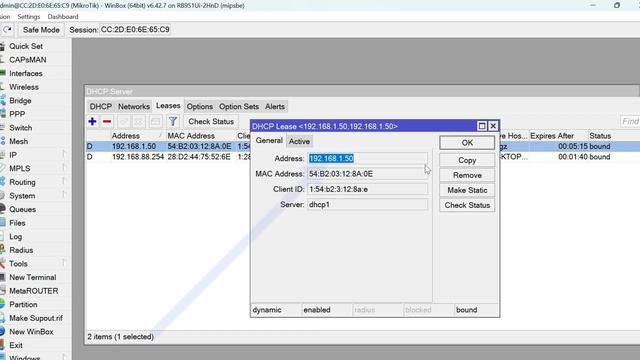Switch to the DHCP tab
Viewport: 640px width, 360px height.
tap(100, 107)
